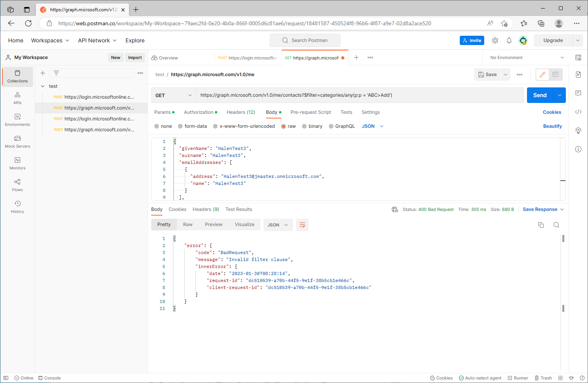Open the Collections panel in the sidebar
This screenshot has width=588, height=383.
[x=17, y=77]
